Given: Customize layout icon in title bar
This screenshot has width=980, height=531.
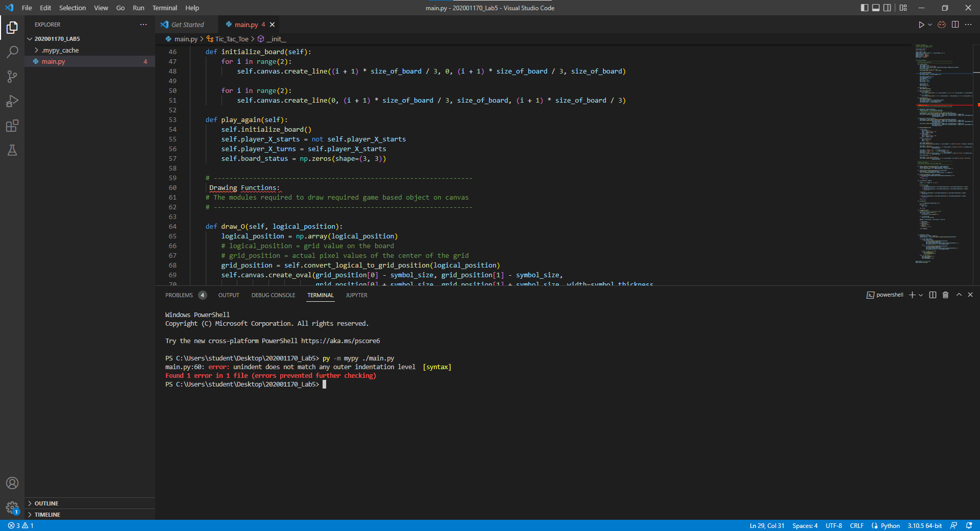Looking at the screenshot, I should click(x=903, y=8).
